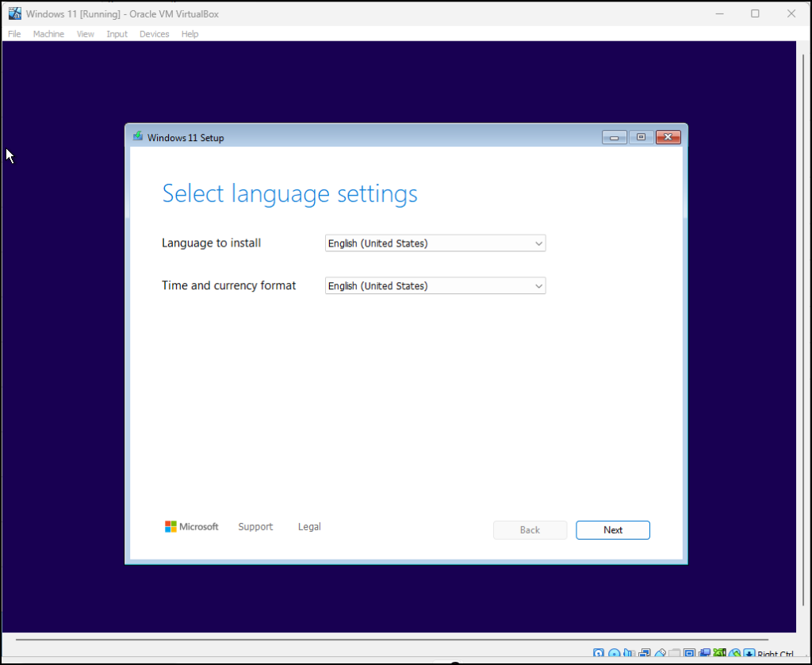Click the Next button in Setup
The height and width of the screenshot is (665, 812).
click(613, 530)
